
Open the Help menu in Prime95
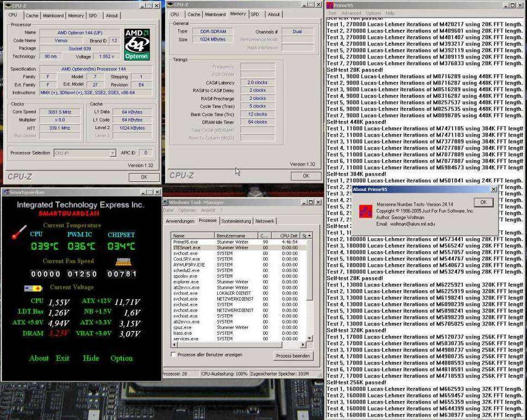[x=390, y=13]
